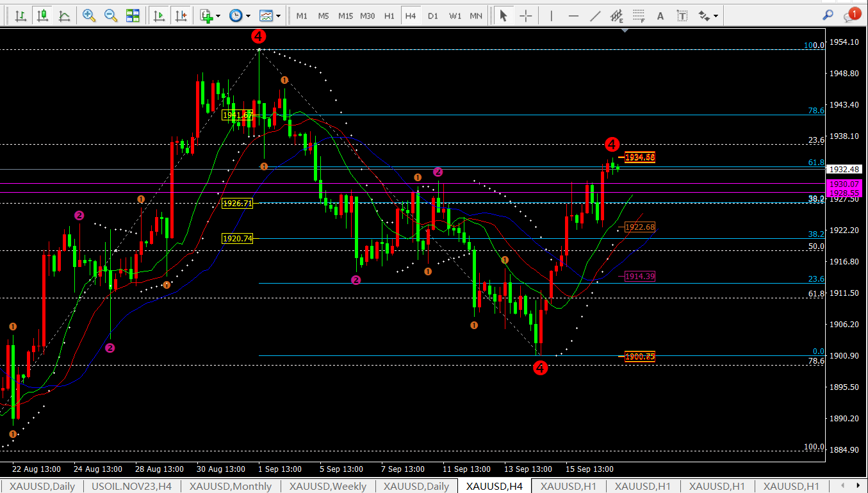868x493 pixels.
Task: Zoom out of the chart
Action: [111, 16]
